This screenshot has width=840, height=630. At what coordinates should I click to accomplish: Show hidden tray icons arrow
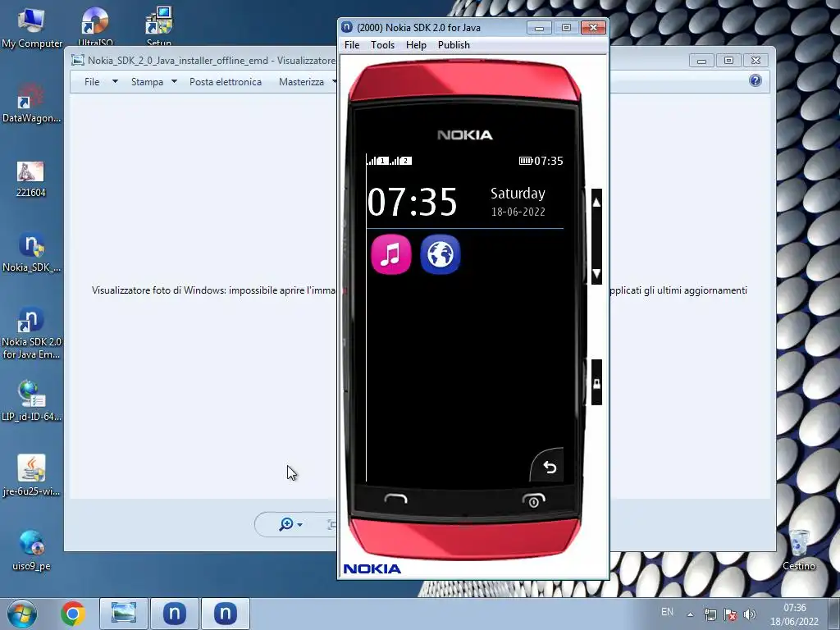click(690, 614)
